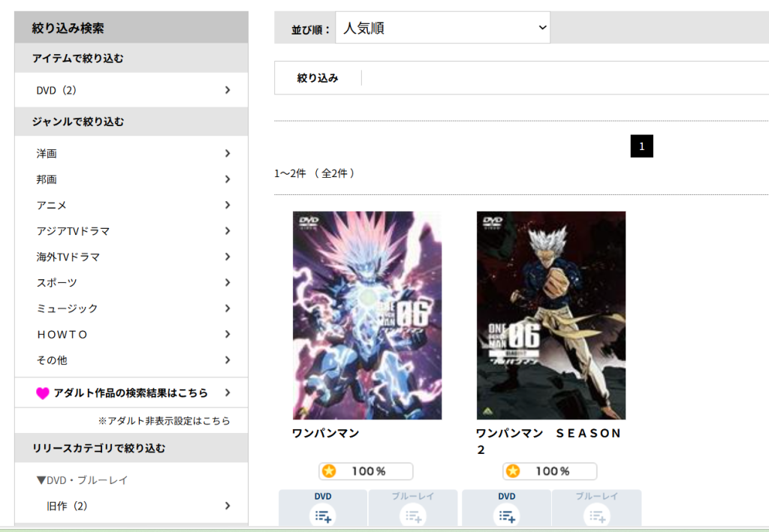Click the ジャンルで絞り込む section header
This screenshot has height=532, width=769.
(131, 122)
